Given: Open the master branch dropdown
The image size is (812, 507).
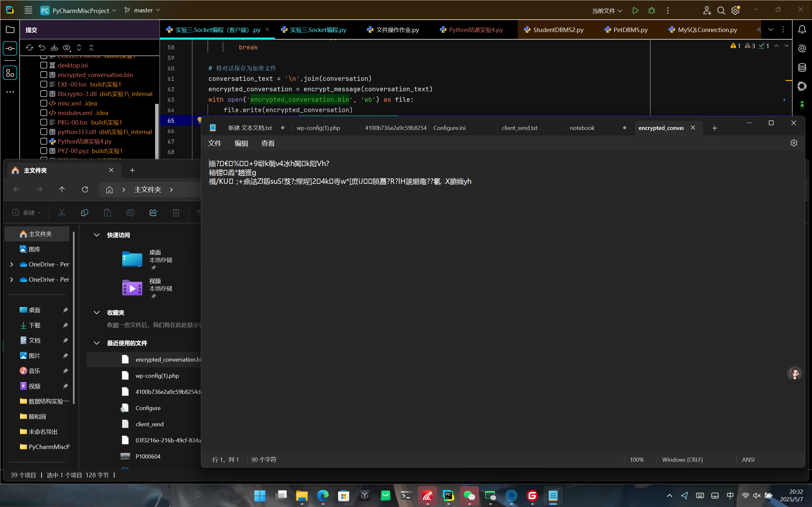Looking at the screenshot, I should click(142, 10).
